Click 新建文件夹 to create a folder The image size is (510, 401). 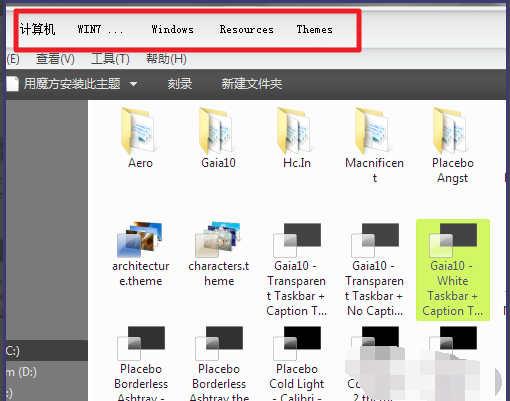click(x=252, y=84)
